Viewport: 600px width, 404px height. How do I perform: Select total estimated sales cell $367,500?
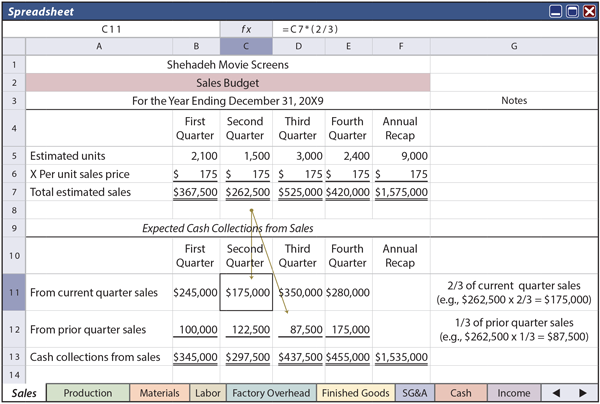pyautogui.click(x=196, y=192)
